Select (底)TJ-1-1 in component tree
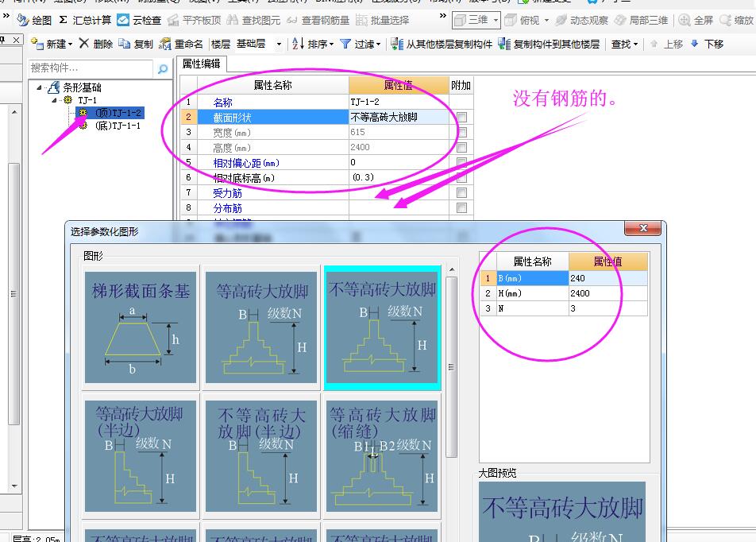 118,126
